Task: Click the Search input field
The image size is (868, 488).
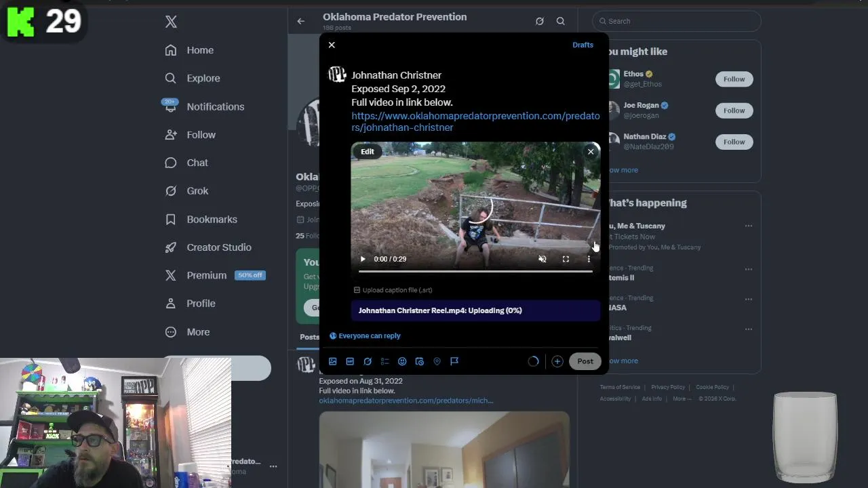Action: click(x=677, y=21)
